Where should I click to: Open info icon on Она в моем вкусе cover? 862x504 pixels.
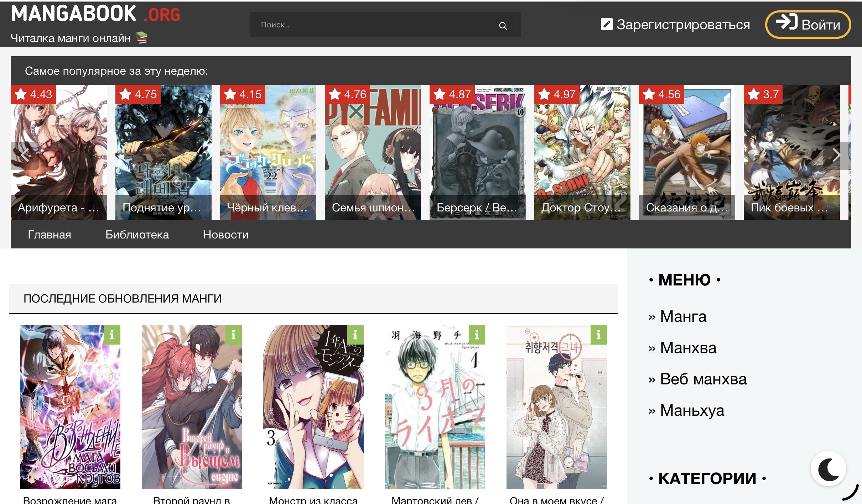coord(598,335)
